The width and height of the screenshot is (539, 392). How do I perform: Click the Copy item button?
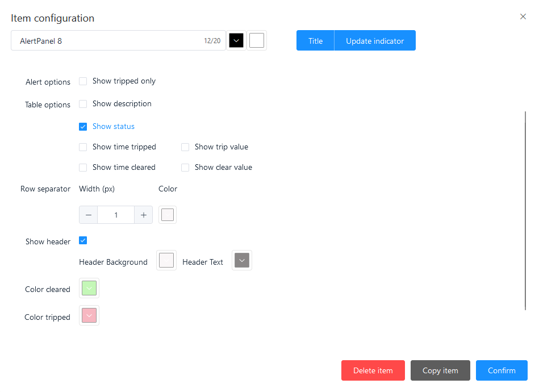440,370
